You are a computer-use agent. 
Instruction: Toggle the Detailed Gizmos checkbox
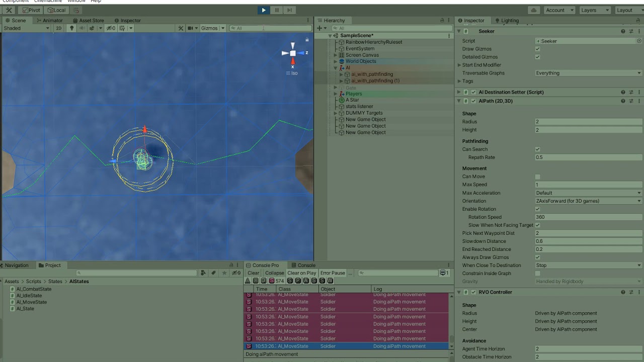pos(538,57)
